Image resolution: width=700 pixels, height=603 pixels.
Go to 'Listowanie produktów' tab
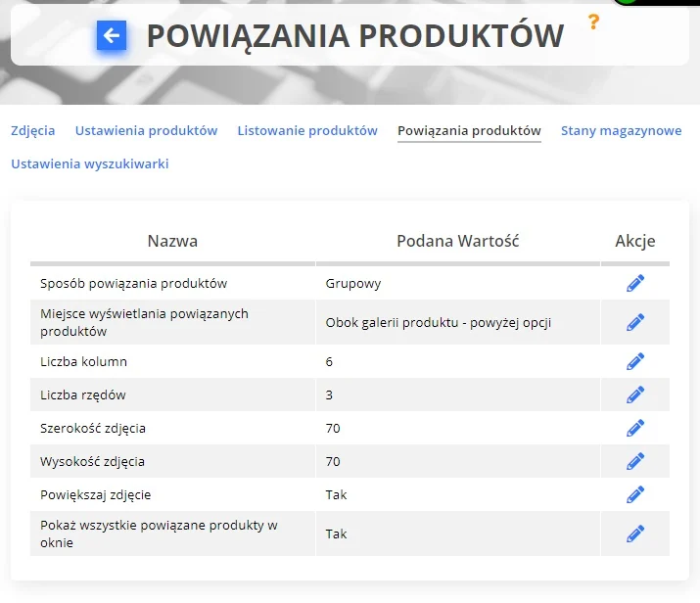[x=307, y=131]
